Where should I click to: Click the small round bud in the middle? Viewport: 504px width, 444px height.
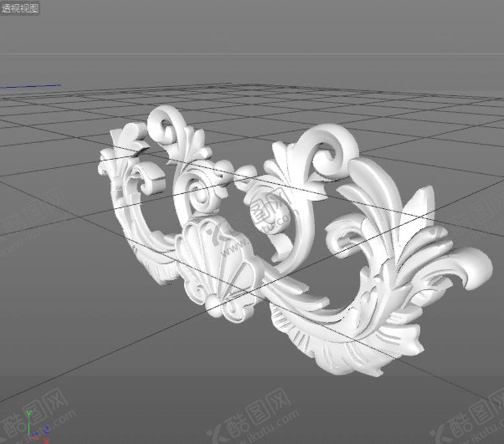pyautogui.click(x=246, y=174)
